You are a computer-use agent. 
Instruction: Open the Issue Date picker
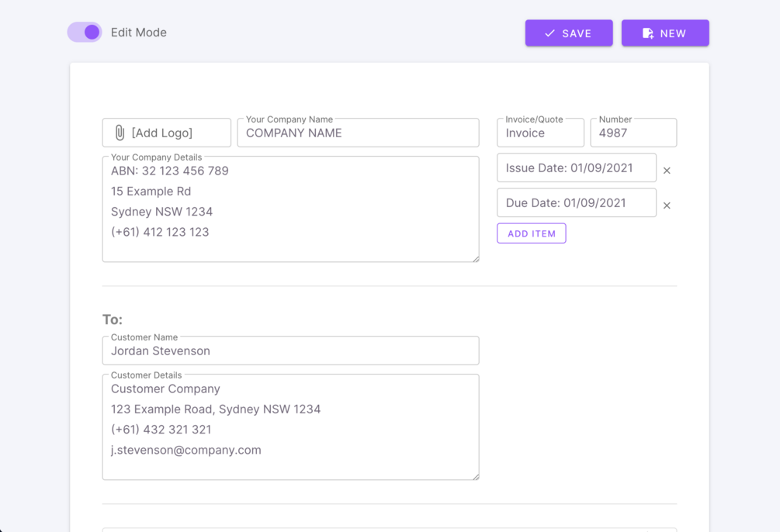tap(576, 168)
